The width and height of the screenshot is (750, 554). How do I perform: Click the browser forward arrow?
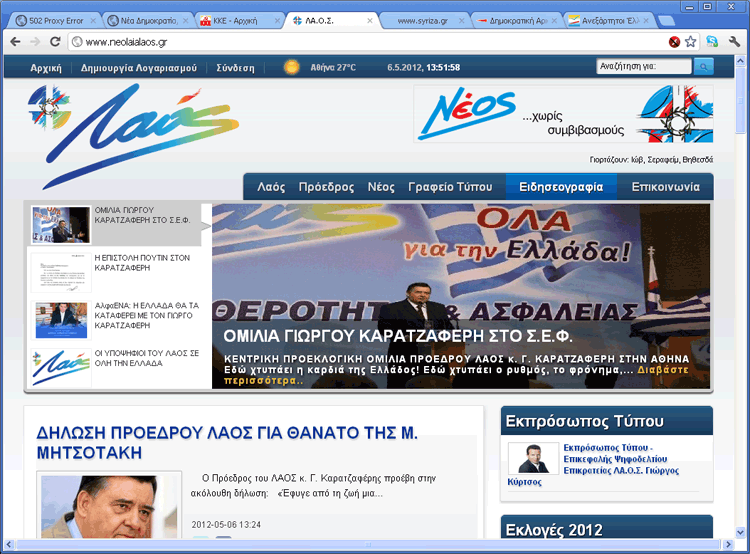(x=35, y=42)
